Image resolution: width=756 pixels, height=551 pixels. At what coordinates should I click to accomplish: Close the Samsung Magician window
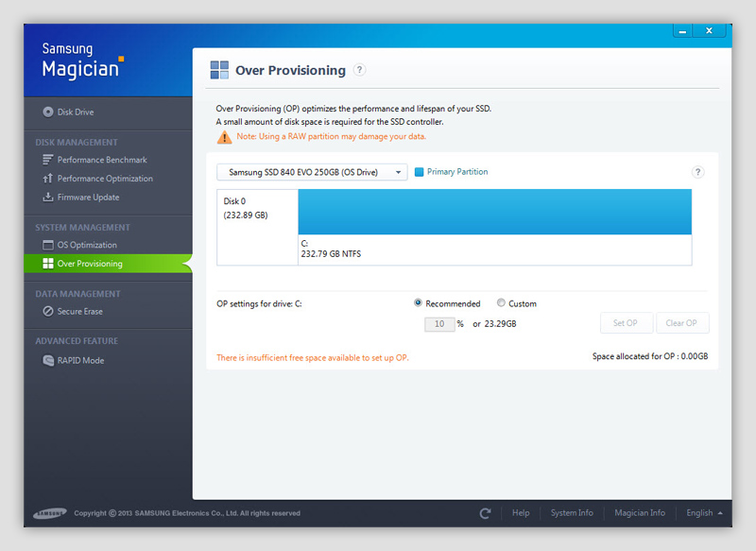pyautogui.click(x=709, y=31)
